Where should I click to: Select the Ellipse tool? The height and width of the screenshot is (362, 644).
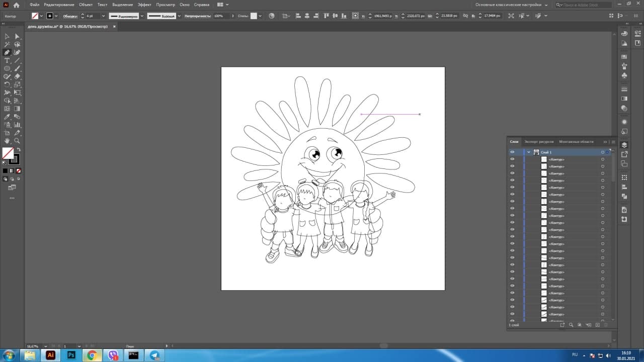7,68
